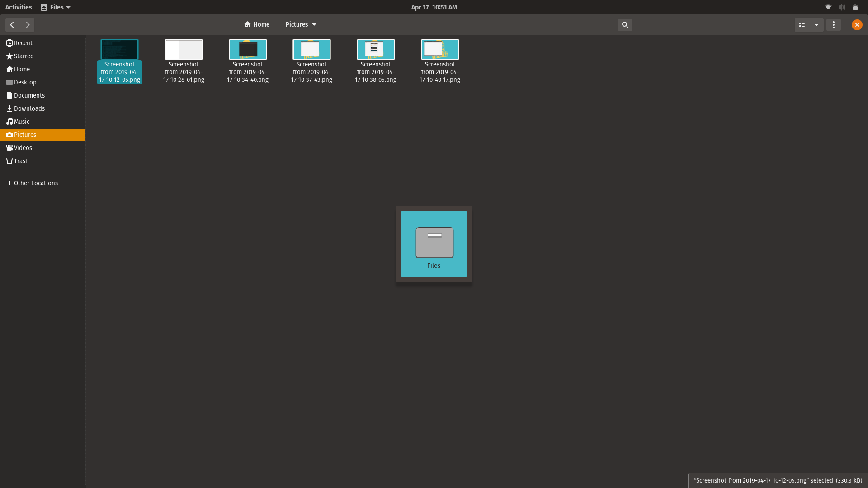Click the Back navigation arrow
The image size is (868, 488).
(x=12, y=25)
